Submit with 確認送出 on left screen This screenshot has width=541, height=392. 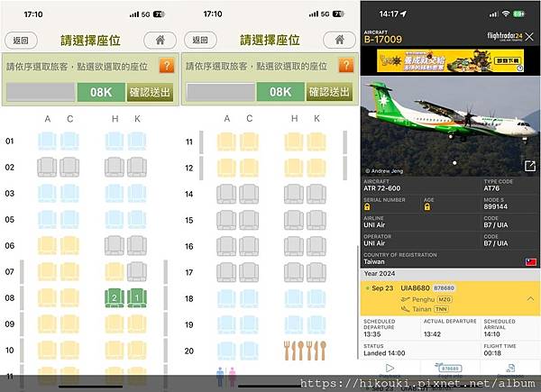[150, 93]
